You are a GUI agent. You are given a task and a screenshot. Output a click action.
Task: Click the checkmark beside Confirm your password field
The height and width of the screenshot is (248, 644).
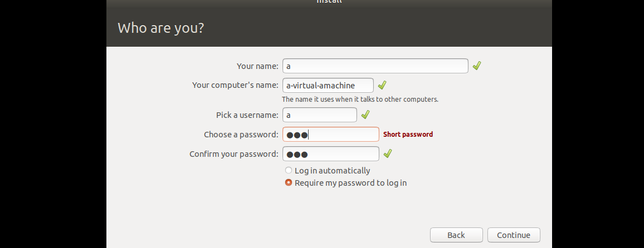(388, 153)
